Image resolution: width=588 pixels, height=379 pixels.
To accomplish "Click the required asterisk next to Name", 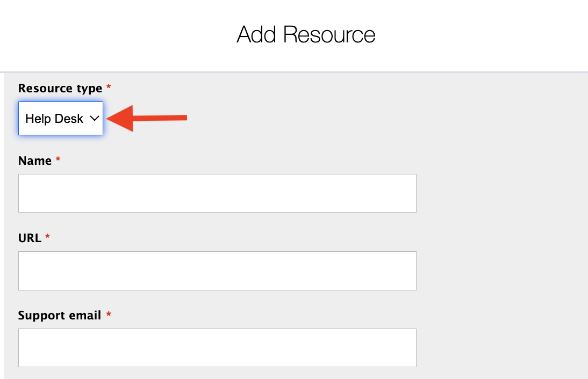I will (x=58, y=161).
